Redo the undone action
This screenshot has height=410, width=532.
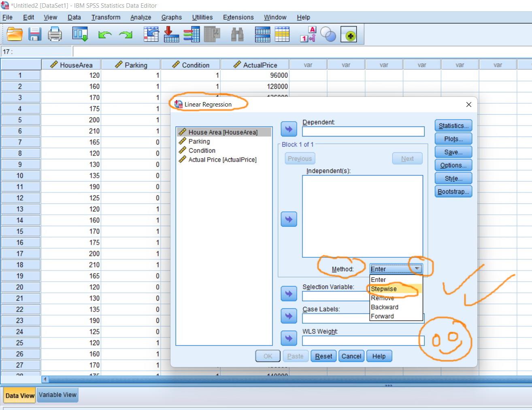click(x=126, y=34)
